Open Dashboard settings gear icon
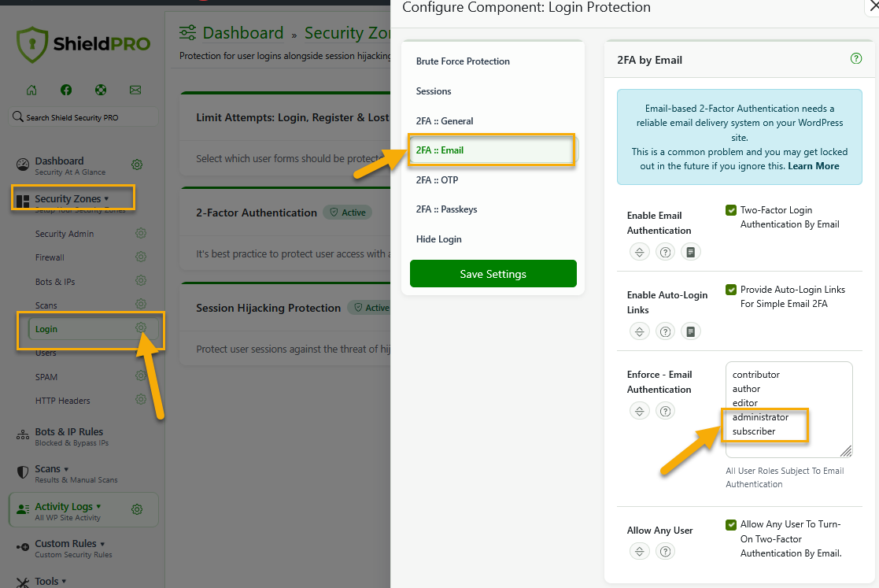The width and height of the screenshot is (879, 588). click(x=137, y=165)
